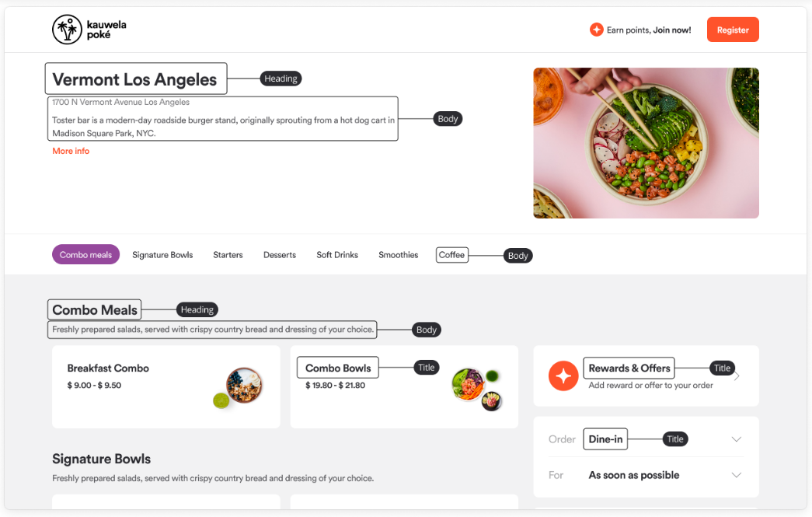Click the Kauwela Poké palm tree logo
This screenshot has height=517, width=812.
(x=68, y=30)
